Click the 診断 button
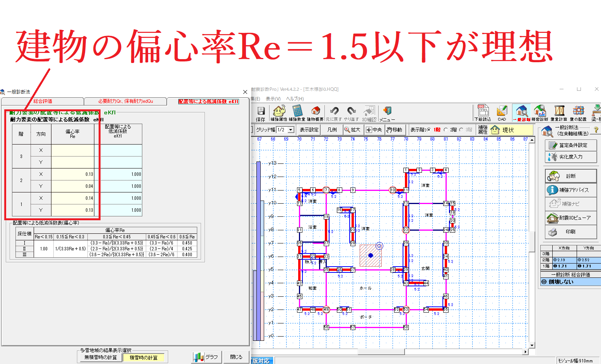Viewport: 601px width, 364px height. coord(571,176)
